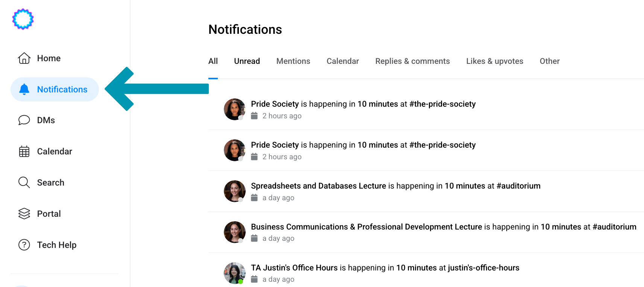Click the #auditorium link in Business Communications notification
This screenshot has height=287, width=644.
click(x=614, y=227)
